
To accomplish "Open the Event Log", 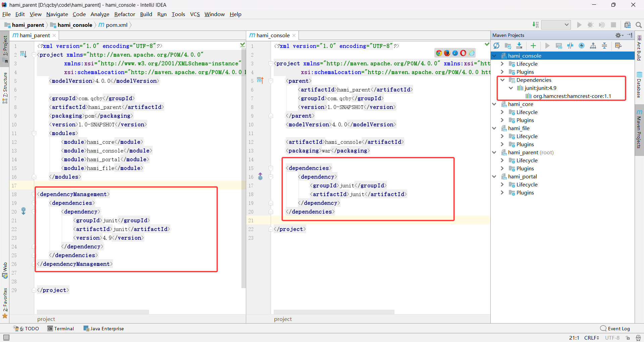I will [615, 329].
